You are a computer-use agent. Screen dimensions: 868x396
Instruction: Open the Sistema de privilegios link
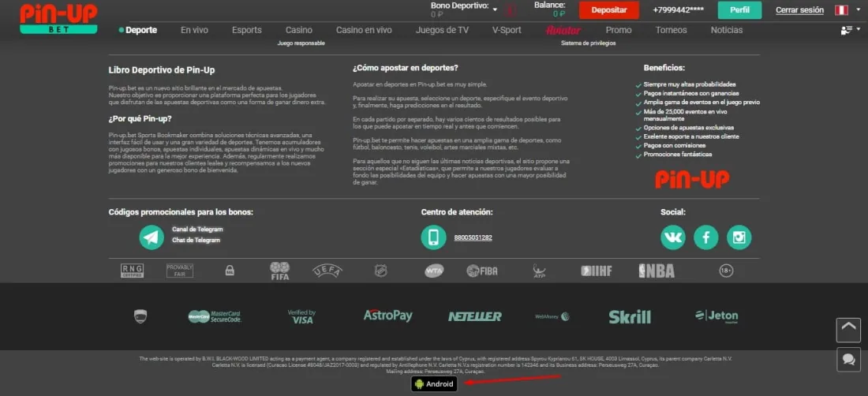pyautogui.click(x=588, y=43)
